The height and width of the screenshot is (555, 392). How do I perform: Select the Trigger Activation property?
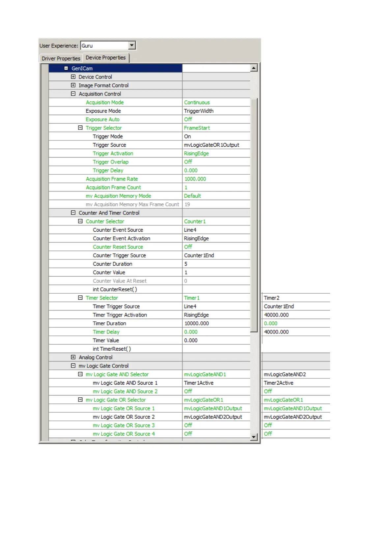pos(113,154)
